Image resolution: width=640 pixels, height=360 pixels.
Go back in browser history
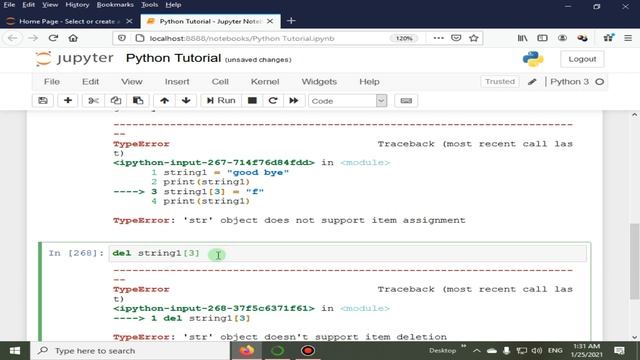pyautogui.click(x=13, y=38)
